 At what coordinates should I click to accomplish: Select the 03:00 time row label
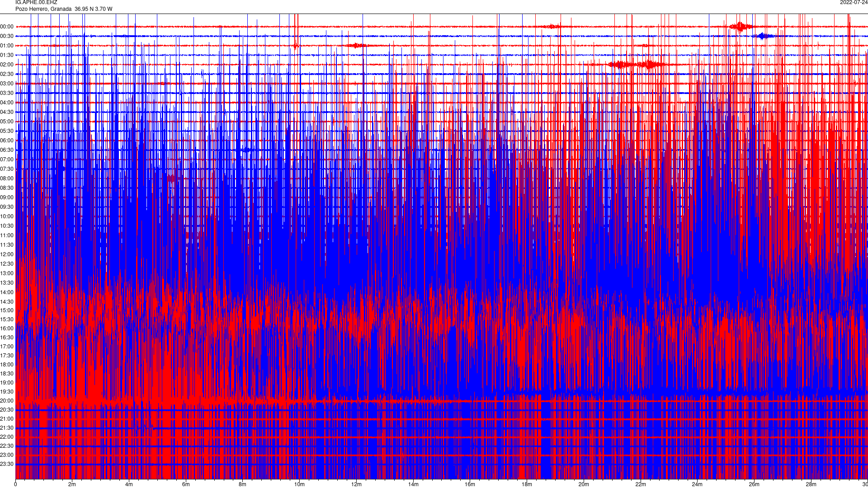7,84
